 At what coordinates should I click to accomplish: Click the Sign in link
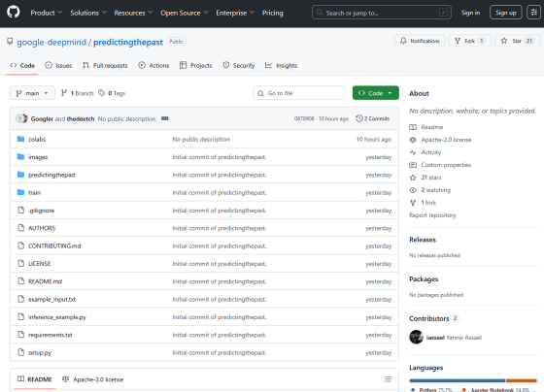coord(470,13)
